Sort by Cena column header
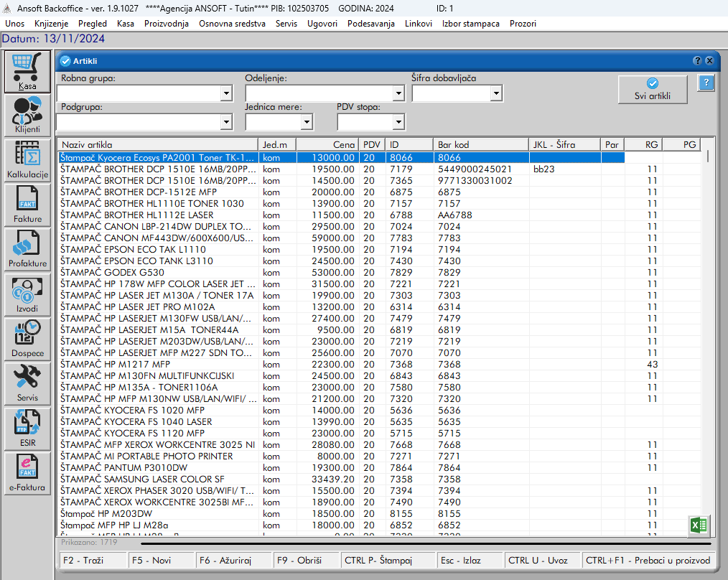Viewport: 728px width, 580px height. [x=327, y=144]
